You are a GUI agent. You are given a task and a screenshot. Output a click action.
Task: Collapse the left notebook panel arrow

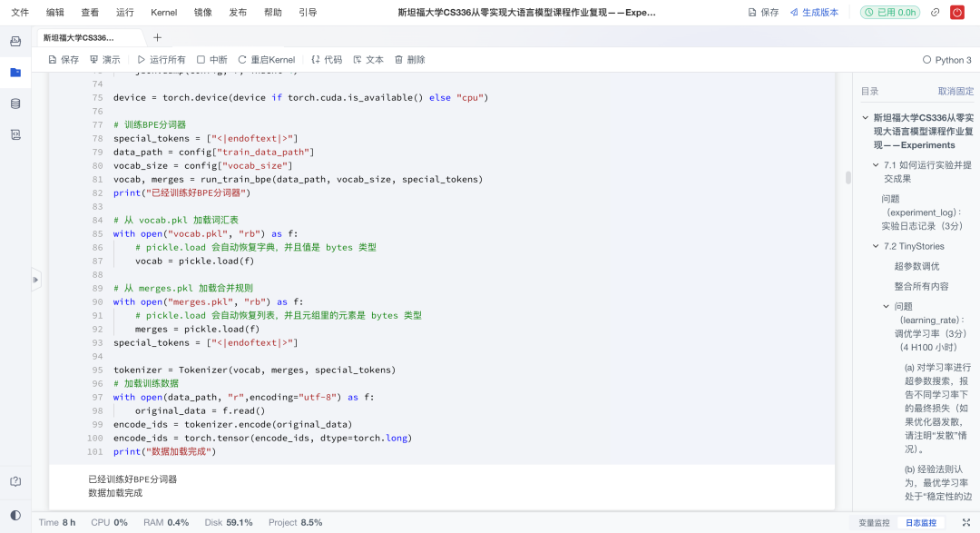pyautogui.click(x=34, y=280)
